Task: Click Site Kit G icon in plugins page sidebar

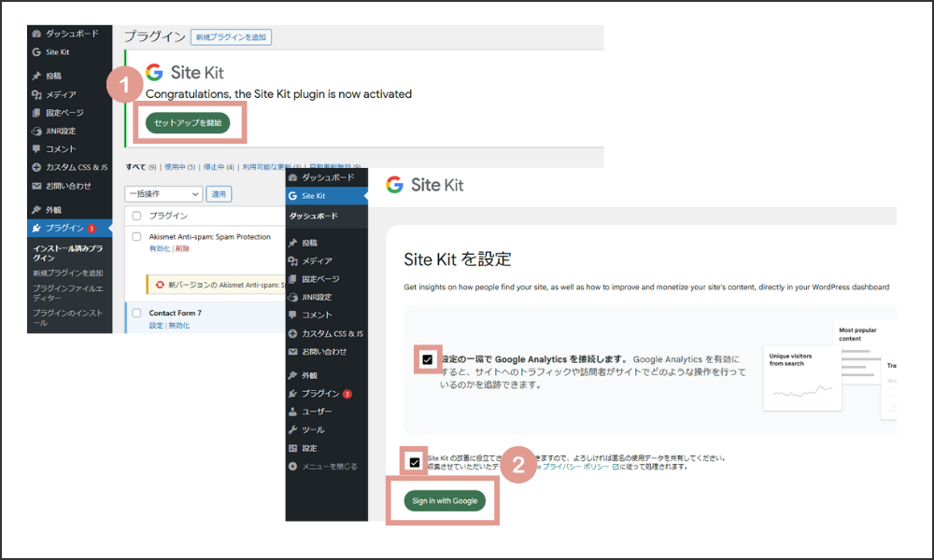Action: [36, 52]
